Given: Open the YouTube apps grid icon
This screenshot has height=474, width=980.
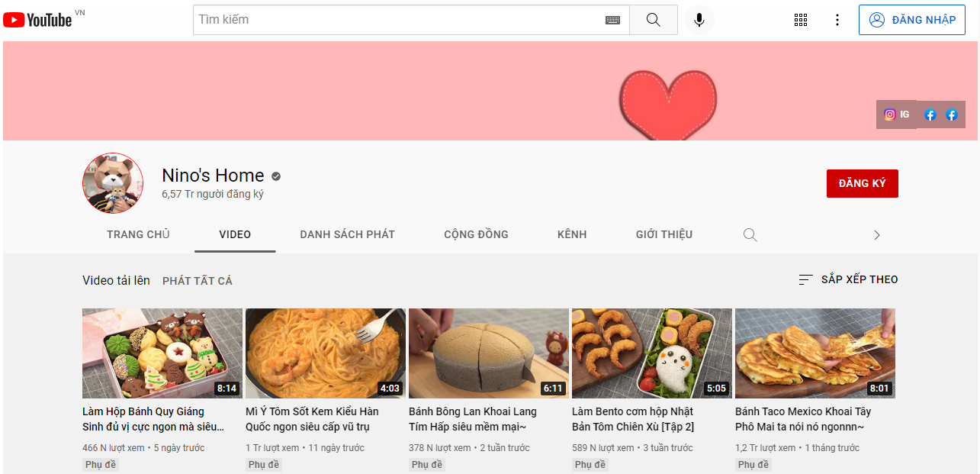Looking at the screenshot, I should click(x=800, y=19).
